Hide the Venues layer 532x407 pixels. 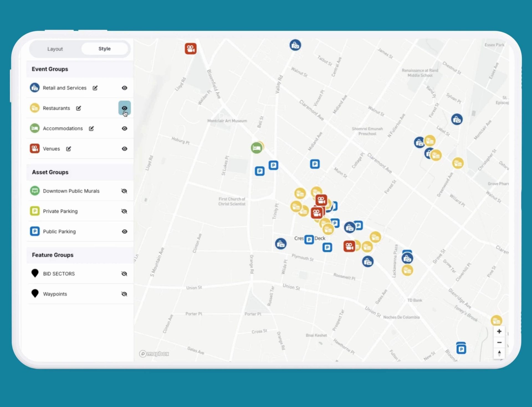(124, 149)
